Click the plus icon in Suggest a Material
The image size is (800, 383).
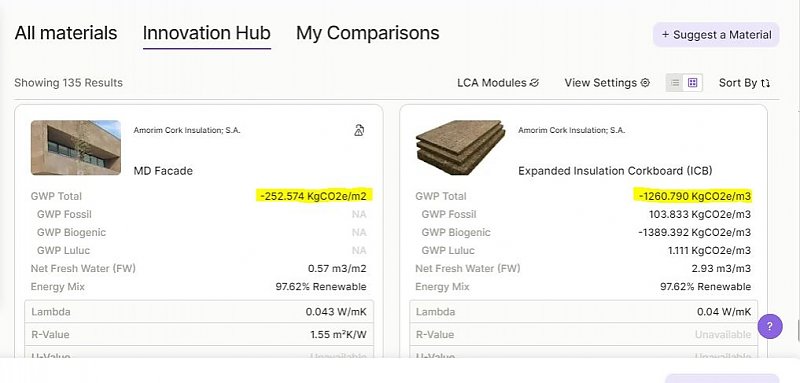coord(665,35)
